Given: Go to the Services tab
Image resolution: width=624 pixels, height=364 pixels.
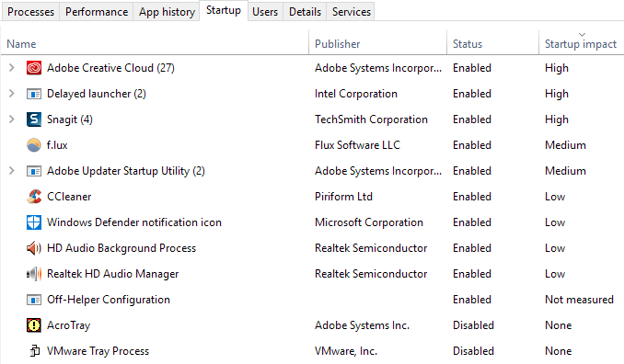Looking at the screenshot, I should (x=352, y=12).
